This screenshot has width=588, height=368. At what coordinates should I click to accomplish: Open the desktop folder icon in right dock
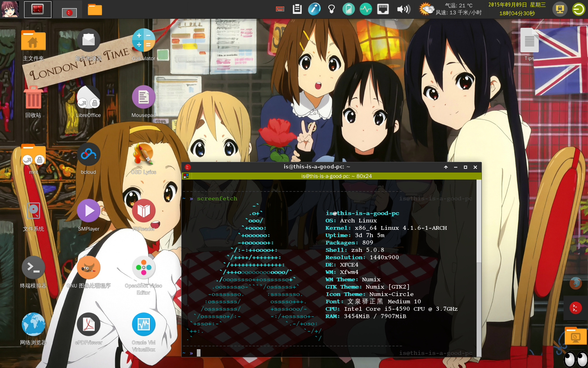[576, 336]
